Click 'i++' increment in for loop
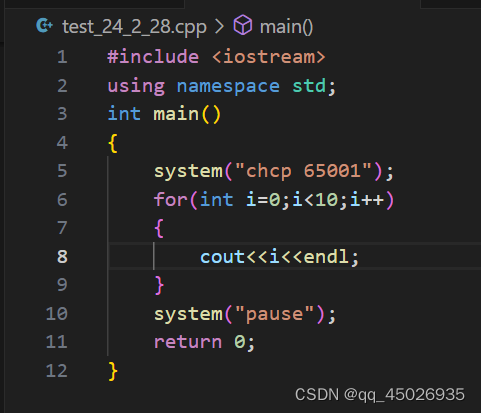Screen dimensions: 481x413 coord(367,200)
